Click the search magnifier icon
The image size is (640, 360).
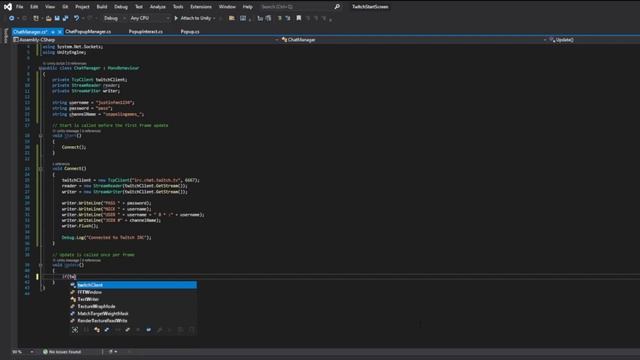pyautogui.click(x=337, y=7)
